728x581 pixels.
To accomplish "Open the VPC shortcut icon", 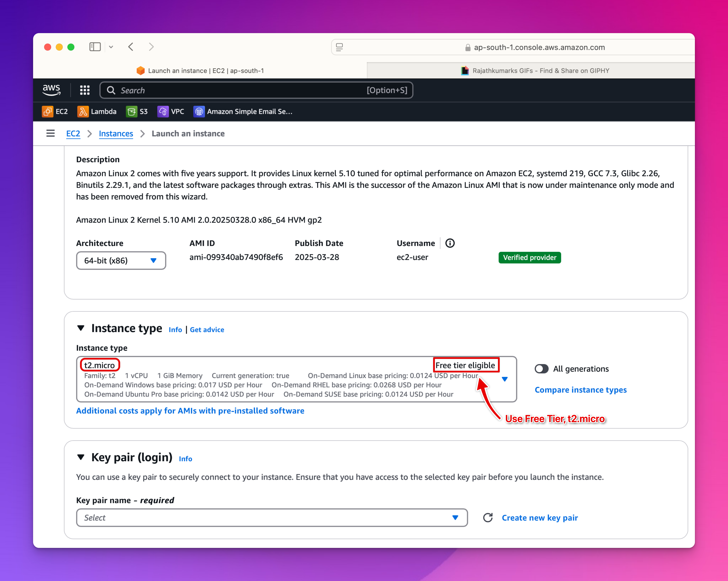I will click(x=163, y=111).
